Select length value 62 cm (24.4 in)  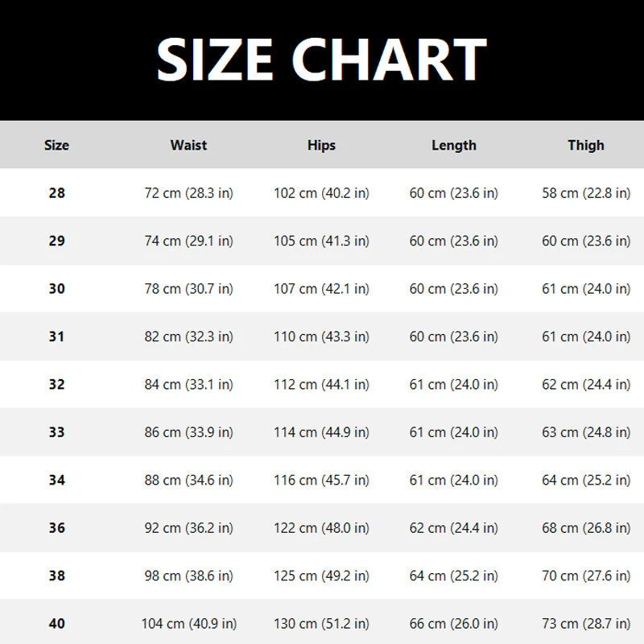click(x=454, y=528)
